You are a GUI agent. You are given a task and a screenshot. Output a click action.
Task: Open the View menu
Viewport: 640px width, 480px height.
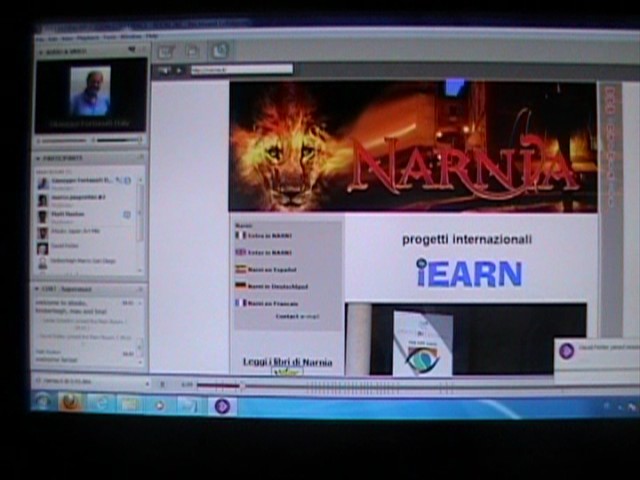tap(67, 38)
